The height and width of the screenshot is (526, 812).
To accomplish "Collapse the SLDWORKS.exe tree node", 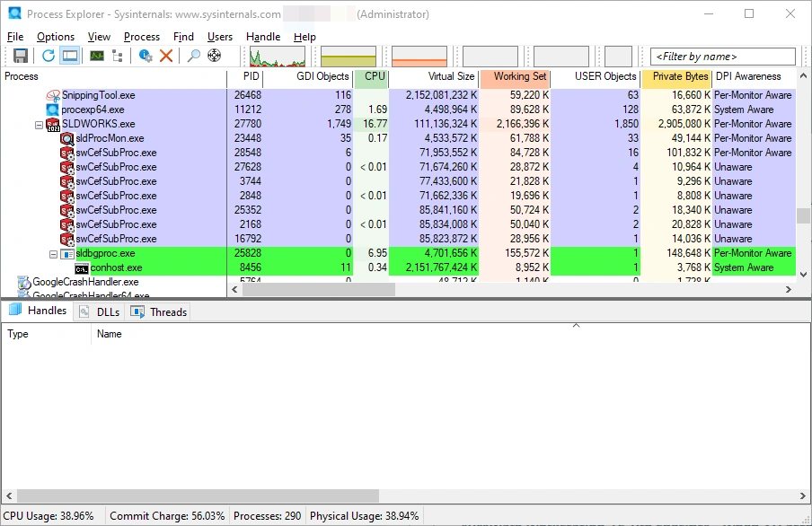I will coord(39,125).
